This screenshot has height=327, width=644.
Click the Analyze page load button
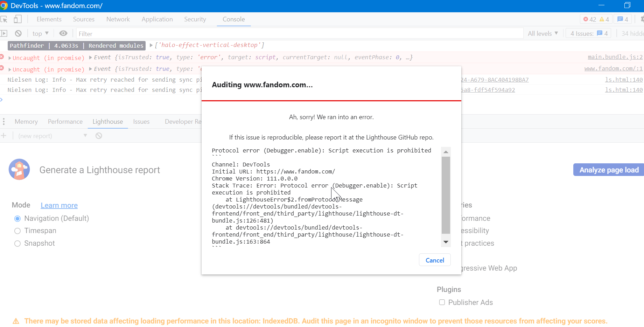pos(609,170)
